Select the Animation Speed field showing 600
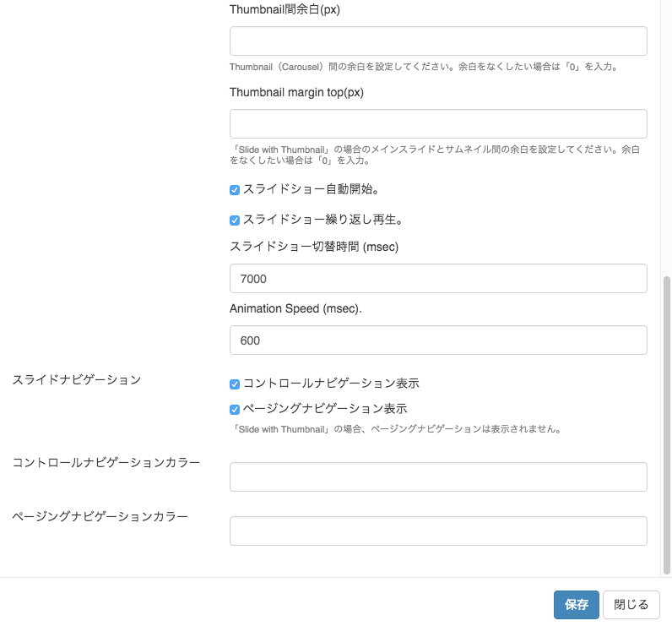The height and width of the screenshot is (626, 672). [x=438, y=340]
